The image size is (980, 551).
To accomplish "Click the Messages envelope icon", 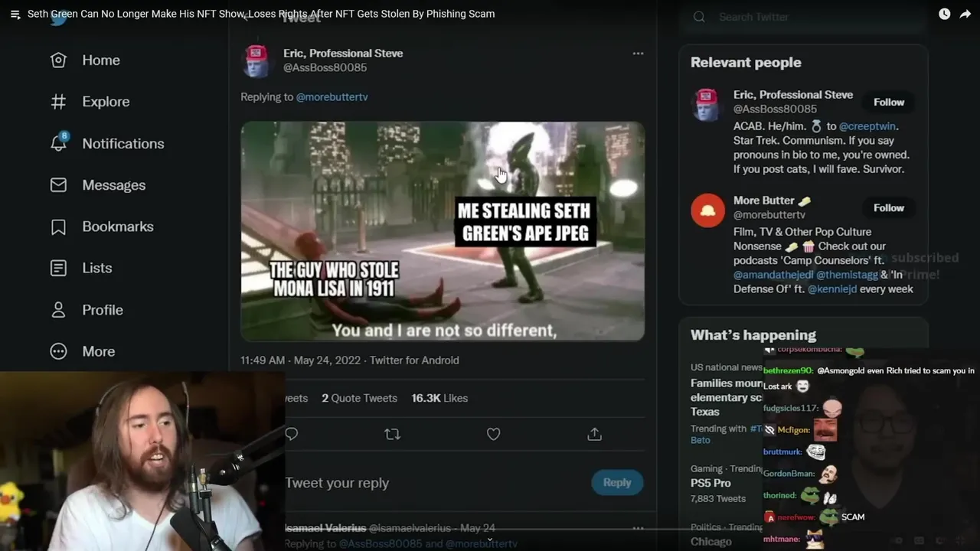I will click(58, 185).
